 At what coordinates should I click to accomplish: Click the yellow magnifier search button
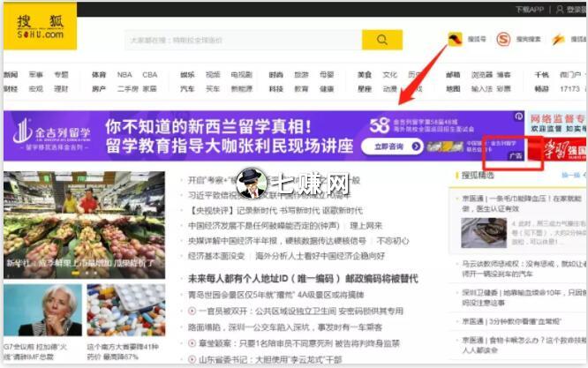click(x=381, y=40)
